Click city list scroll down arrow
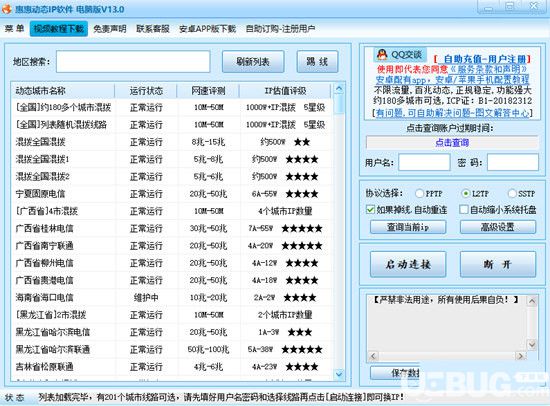This screenshot has width=550, height=406. [x=339, y=374]
